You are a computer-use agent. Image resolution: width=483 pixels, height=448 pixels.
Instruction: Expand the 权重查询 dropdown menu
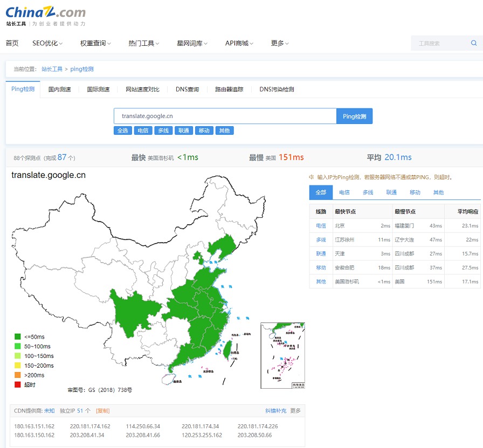(x=95, y=43)
